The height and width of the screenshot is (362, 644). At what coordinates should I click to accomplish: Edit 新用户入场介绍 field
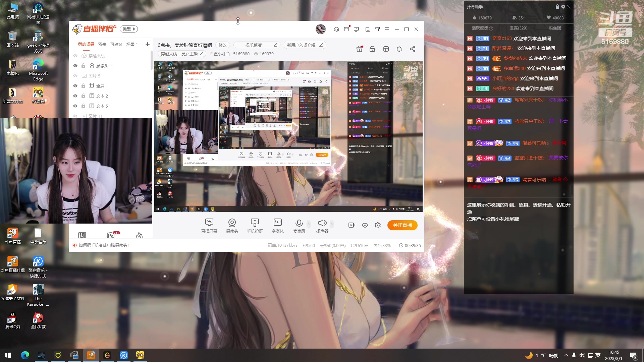pyautogui.click(x=305, y=45)
